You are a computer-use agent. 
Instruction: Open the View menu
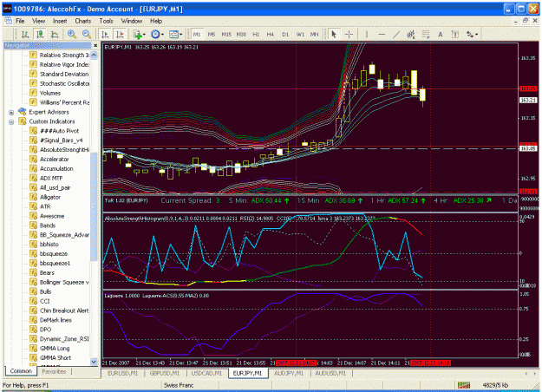(38, 21)
